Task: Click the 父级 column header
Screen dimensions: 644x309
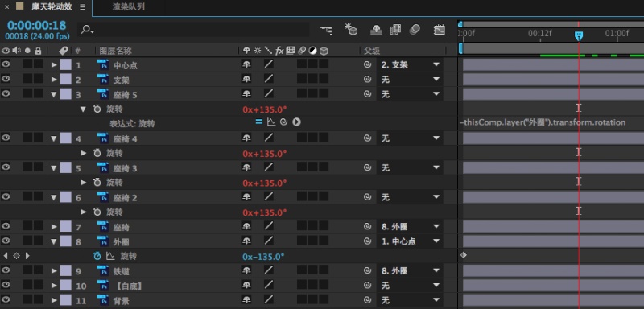Action: tap(372, 51)
